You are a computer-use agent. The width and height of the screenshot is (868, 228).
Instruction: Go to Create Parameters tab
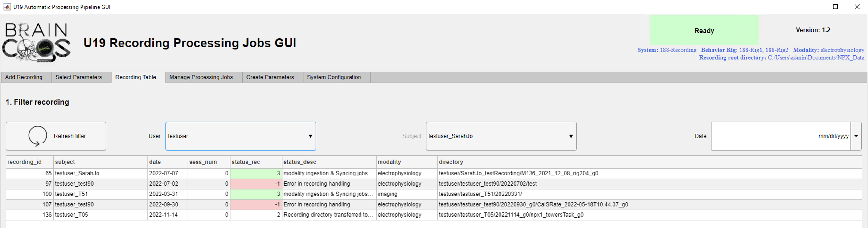pos(272,77)
